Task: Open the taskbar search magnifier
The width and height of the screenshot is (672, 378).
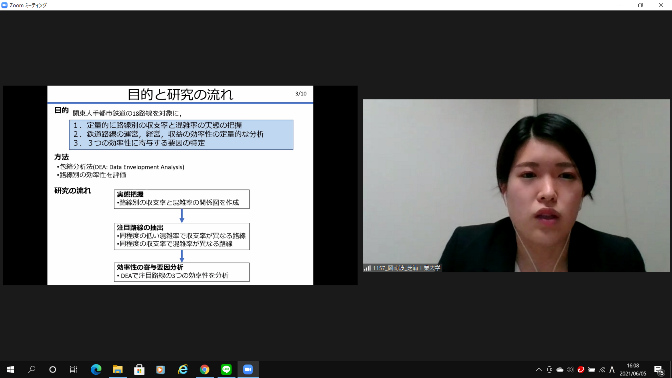Action: 31,369
